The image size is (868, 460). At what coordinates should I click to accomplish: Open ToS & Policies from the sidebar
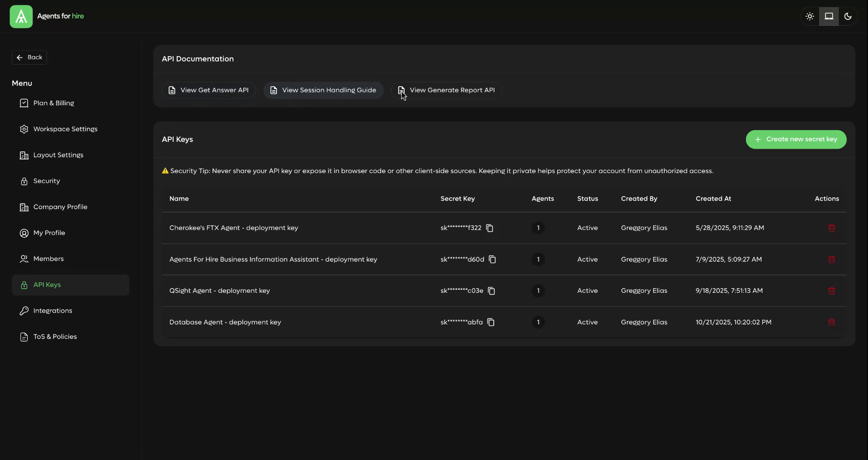(55, 337)
